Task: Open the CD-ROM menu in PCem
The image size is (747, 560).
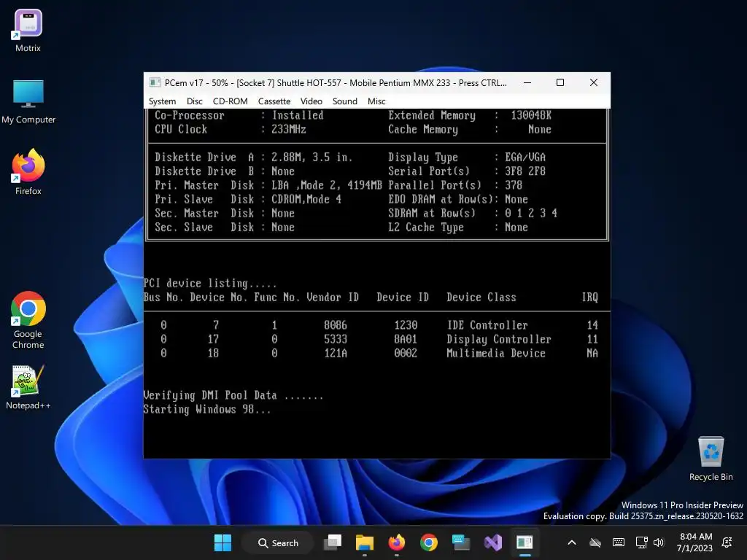Action: pos(230,101)
